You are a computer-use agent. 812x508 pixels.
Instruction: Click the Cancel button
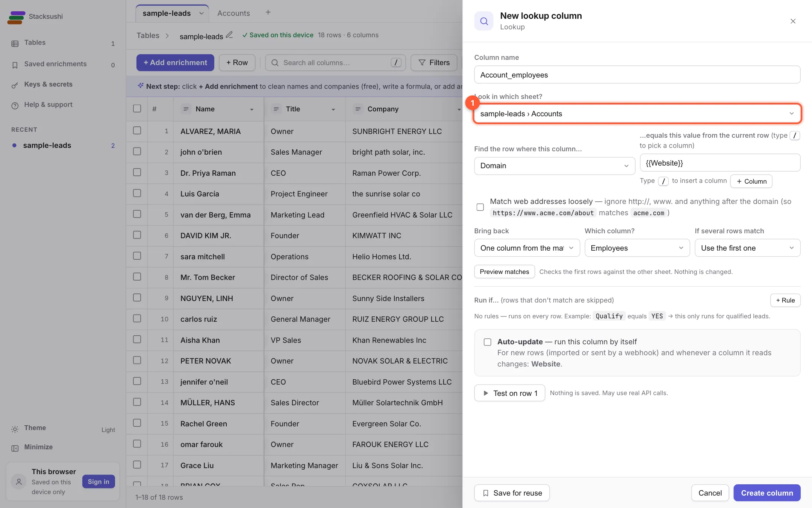pos(710,493)
